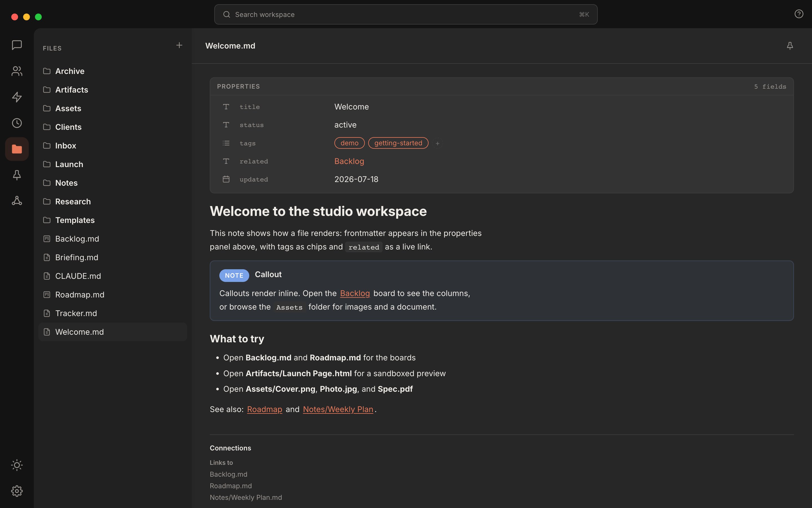The width and height of the screenshot is (812, 508).
Task: Expand the Clients folder
Action: (113, 127)
